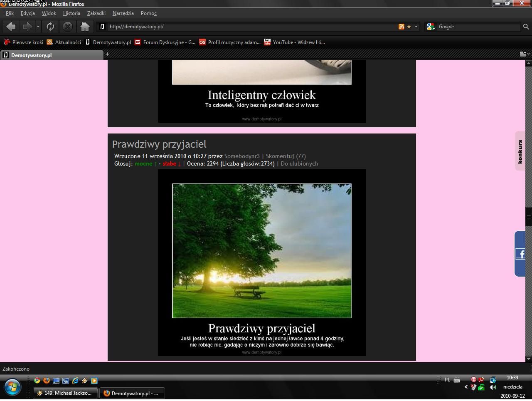Click the Prawdziwy przyjaciel tree image
532x401 pixels.
[x=262, y=251]
